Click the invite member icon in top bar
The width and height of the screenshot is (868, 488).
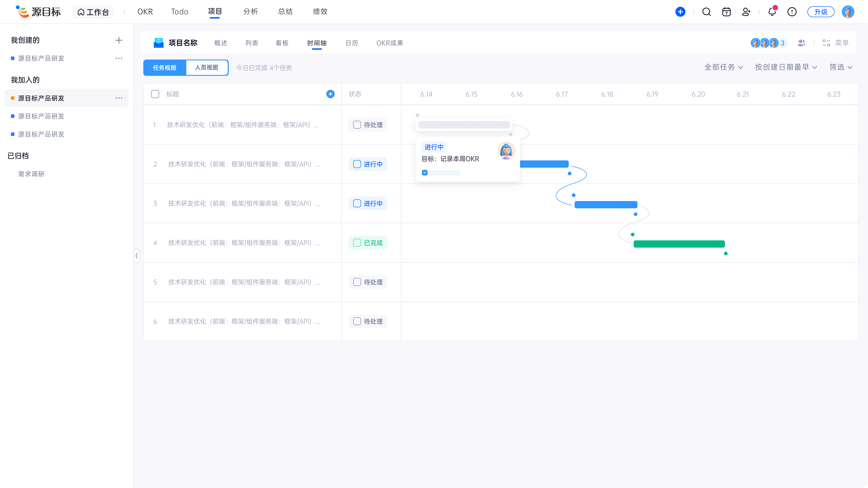click(746, 12)
